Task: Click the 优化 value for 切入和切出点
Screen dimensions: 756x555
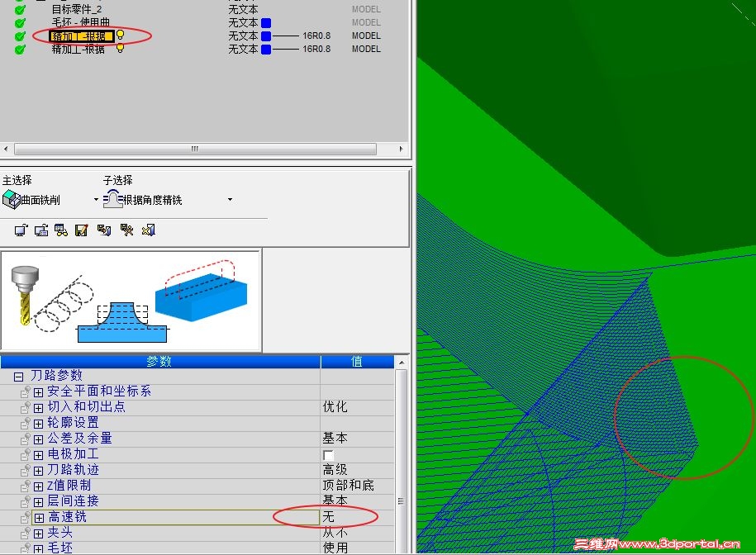Action: point(335,406)
